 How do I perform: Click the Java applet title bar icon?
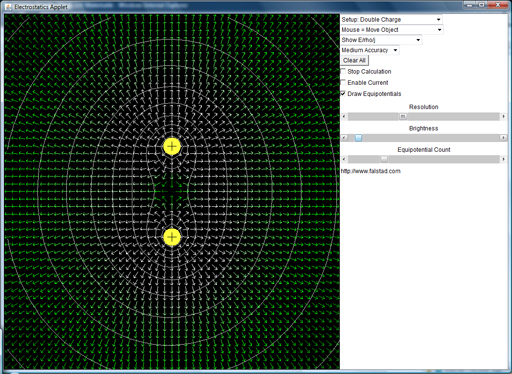[8, 7]
